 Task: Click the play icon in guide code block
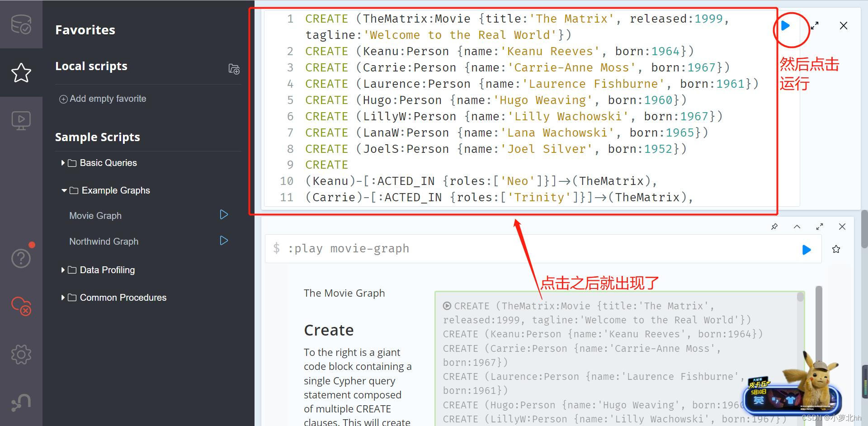coord(447,306)
